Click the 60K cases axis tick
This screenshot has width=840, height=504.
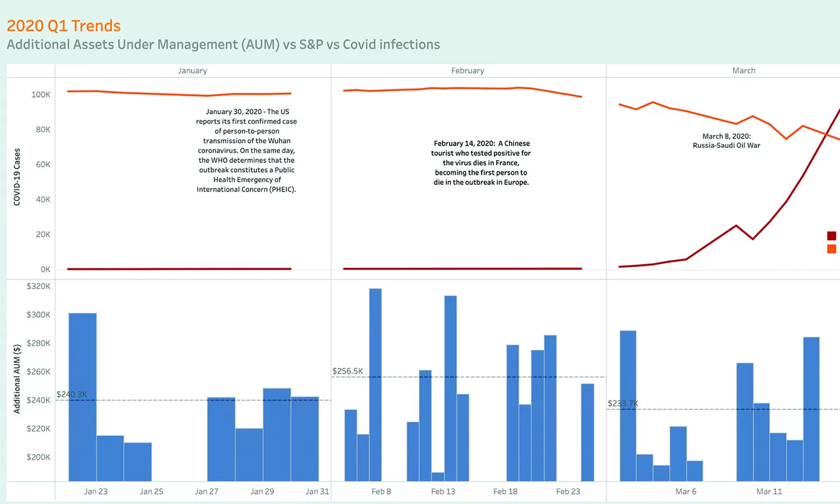43,164
